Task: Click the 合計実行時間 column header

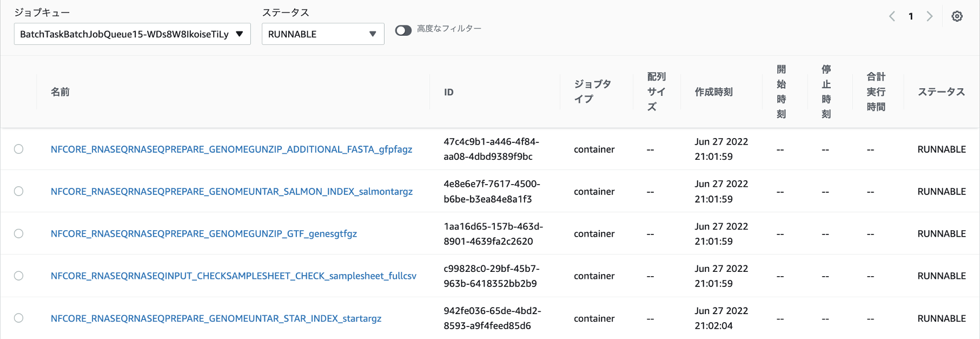Action: coord(876,92)
